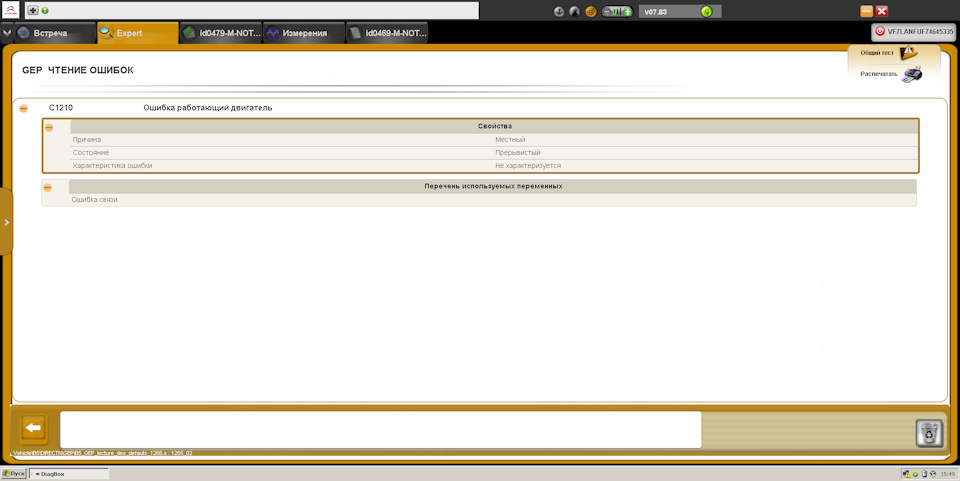Click the green update icon beside v07.83
Image resolution: width=960 pixels, height=481 pixels.
(x=707, y=11)
